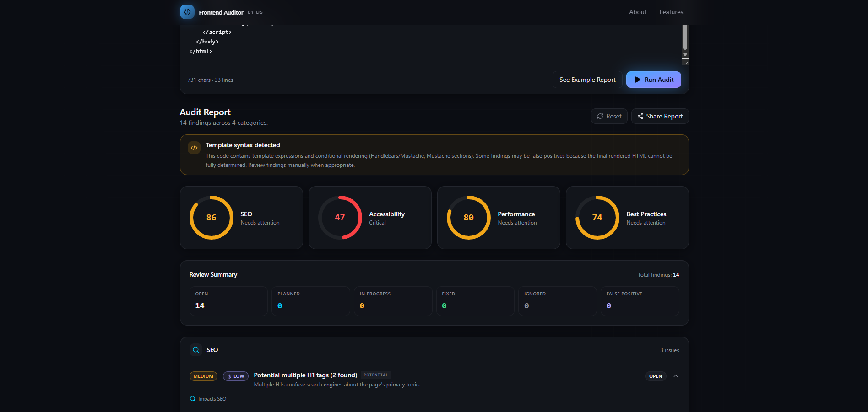The height and width of the screenshot is (412, 868).
Task: Click the Best Practices score ring showing 74
Action: click(x=597, y=218)
